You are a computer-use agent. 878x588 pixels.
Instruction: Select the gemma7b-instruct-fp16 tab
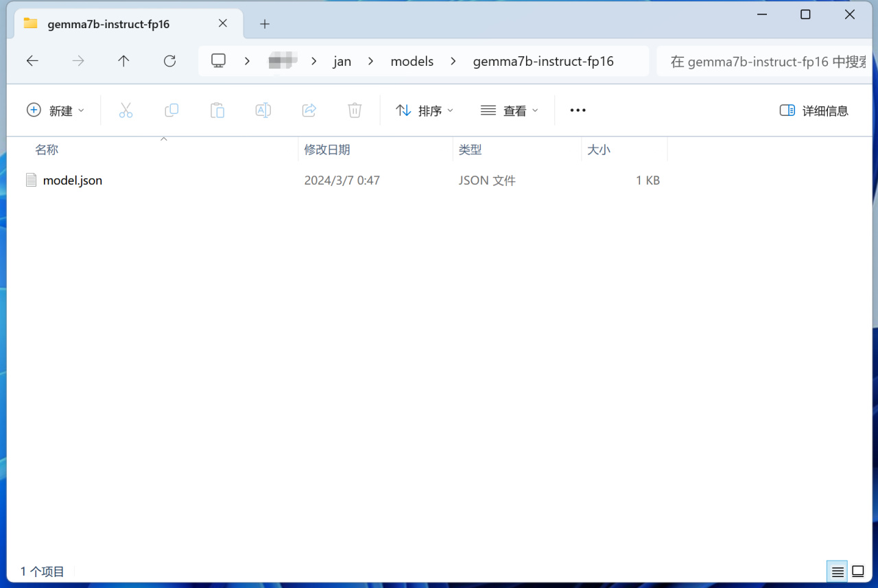point(129,24)
